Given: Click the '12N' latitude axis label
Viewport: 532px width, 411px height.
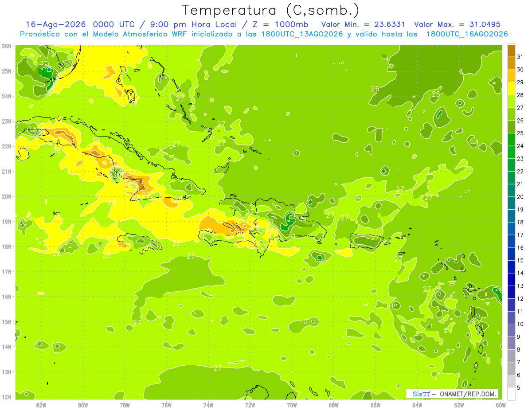Looking at the screenshot, I should (7, 397).
